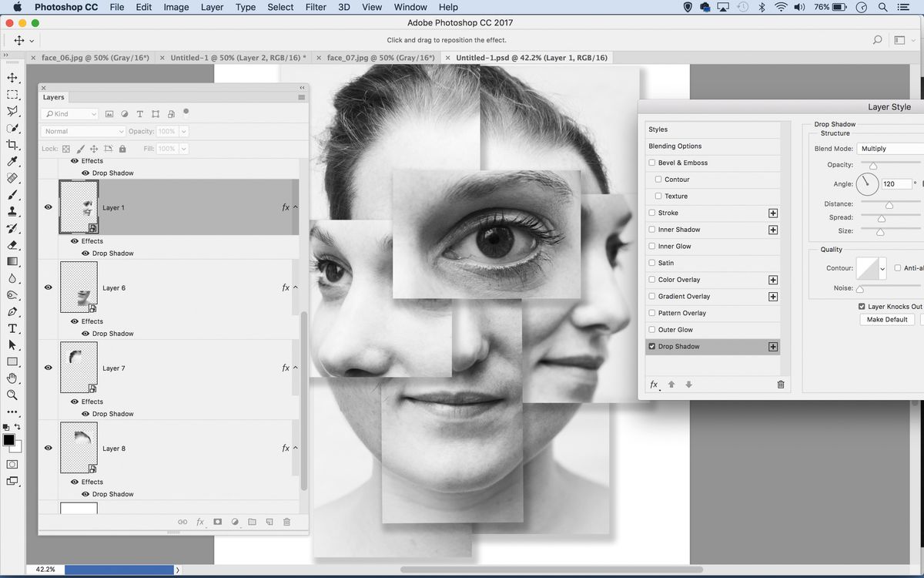Image resolution: width=924 pixels, height=578 pixels.
Task: Select the Crop tool
Action: [12, 145]
